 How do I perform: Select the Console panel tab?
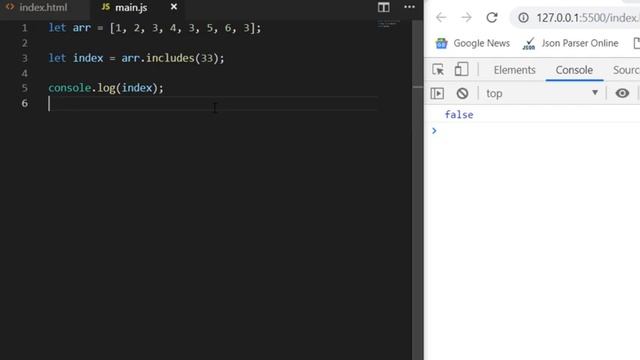tap(574, 70)
